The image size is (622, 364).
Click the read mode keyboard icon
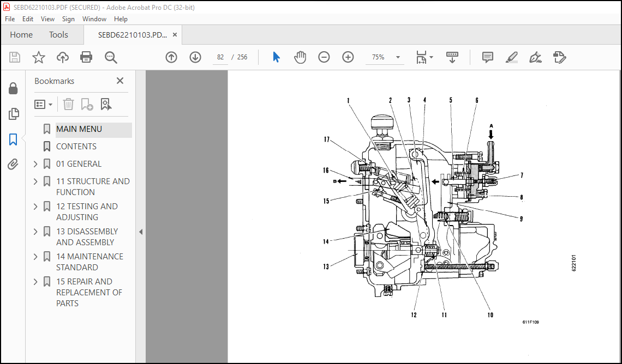coord(452,57)
